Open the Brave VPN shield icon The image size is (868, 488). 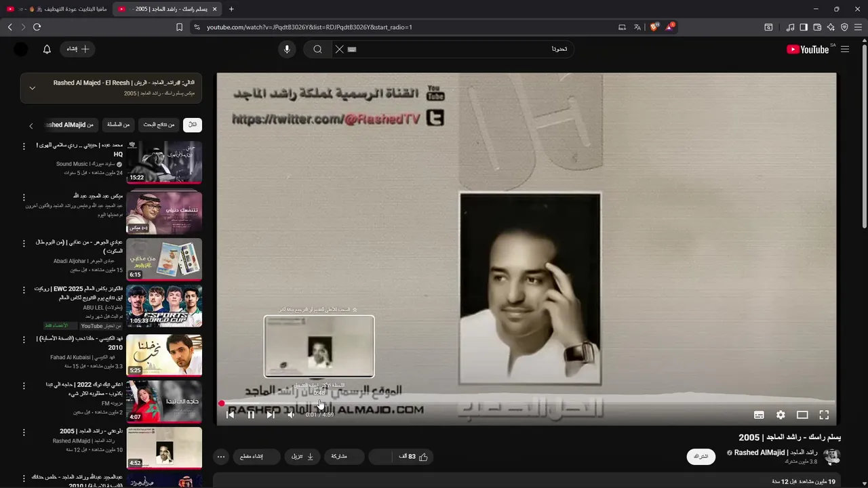[844, 27]
